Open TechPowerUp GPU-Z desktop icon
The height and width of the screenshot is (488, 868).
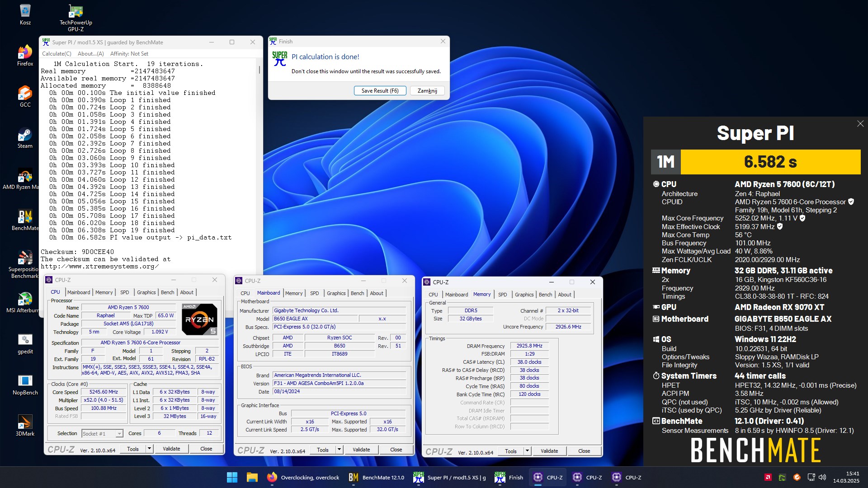(x=75, y=18)
